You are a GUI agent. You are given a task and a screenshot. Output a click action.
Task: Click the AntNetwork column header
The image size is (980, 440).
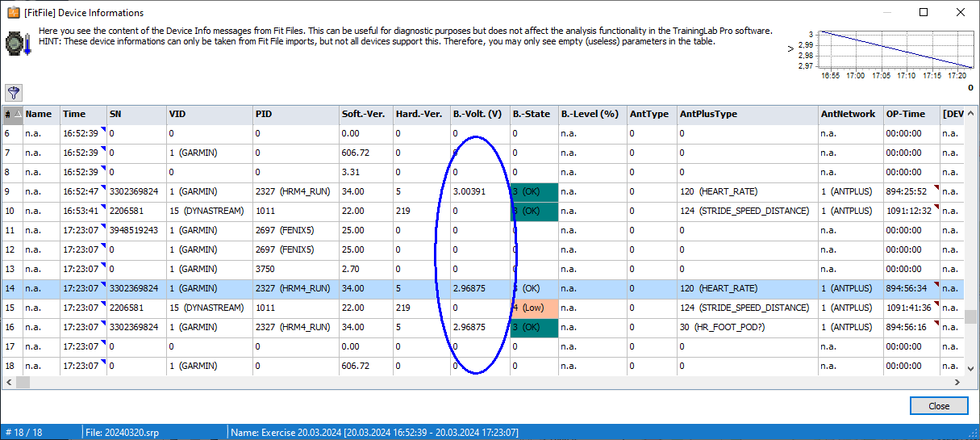(x=850, y=115)
